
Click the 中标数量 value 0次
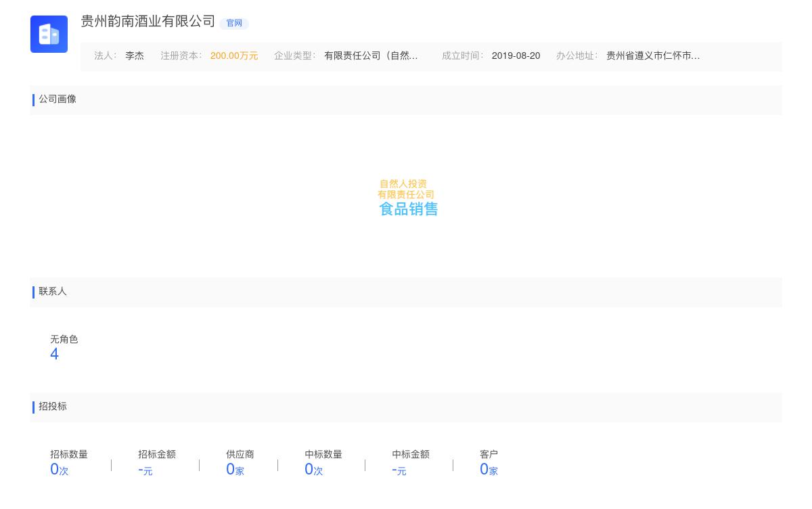pos(314,470)
